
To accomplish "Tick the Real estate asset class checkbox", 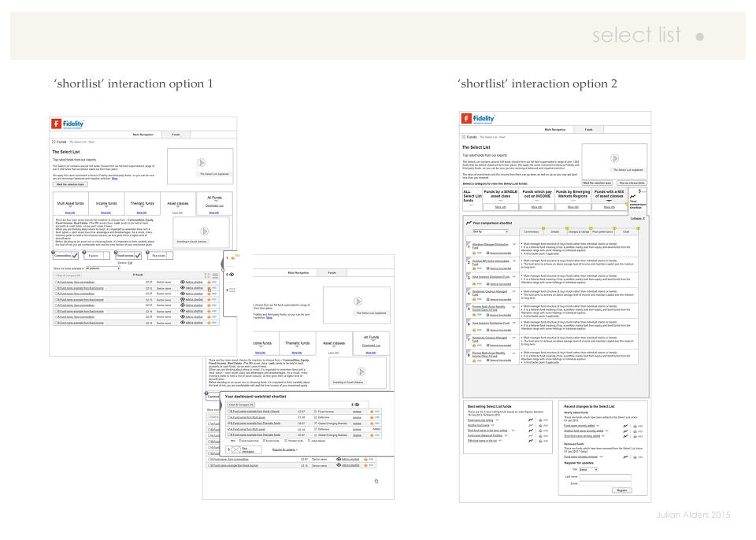I will pyautogui.click(x=169, y=256).
